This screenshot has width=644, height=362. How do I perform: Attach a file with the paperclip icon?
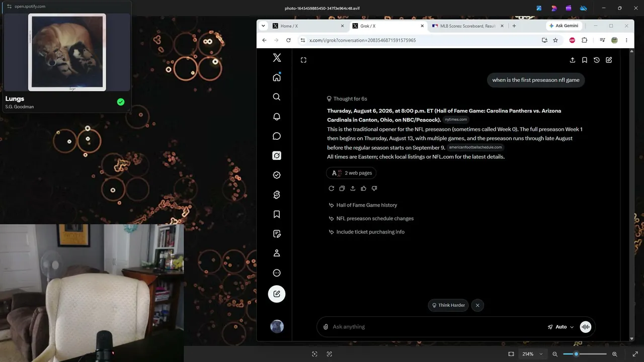click(326, 327)
